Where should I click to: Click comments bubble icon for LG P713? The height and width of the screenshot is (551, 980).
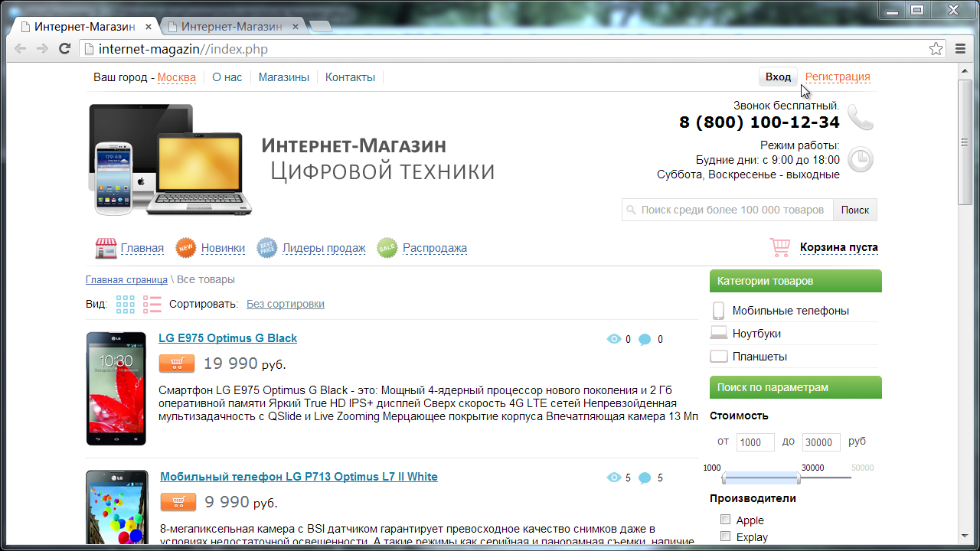point(645,478)
